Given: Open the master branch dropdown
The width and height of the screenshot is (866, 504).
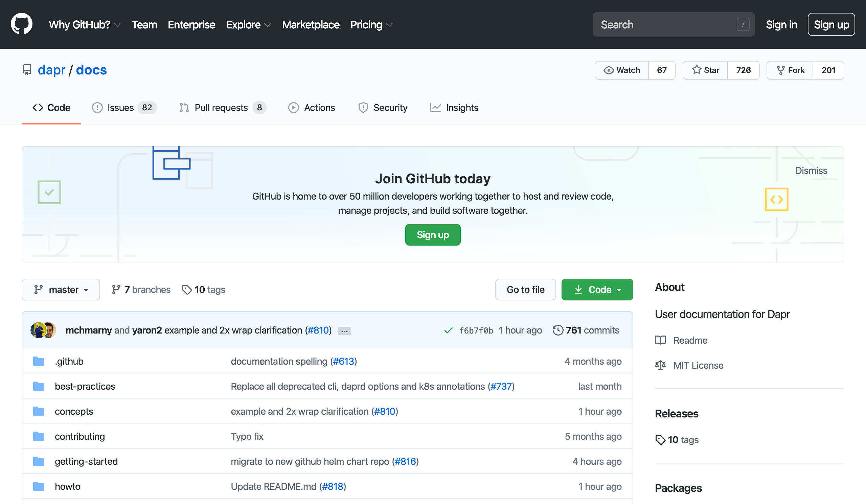Looking at the screenshot, I should [61, 290].
